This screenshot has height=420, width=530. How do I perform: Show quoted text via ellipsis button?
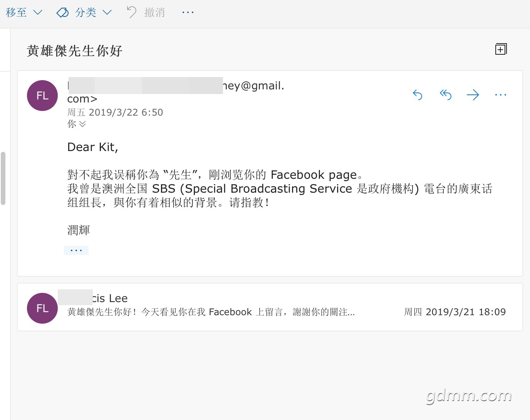(76, 250)
